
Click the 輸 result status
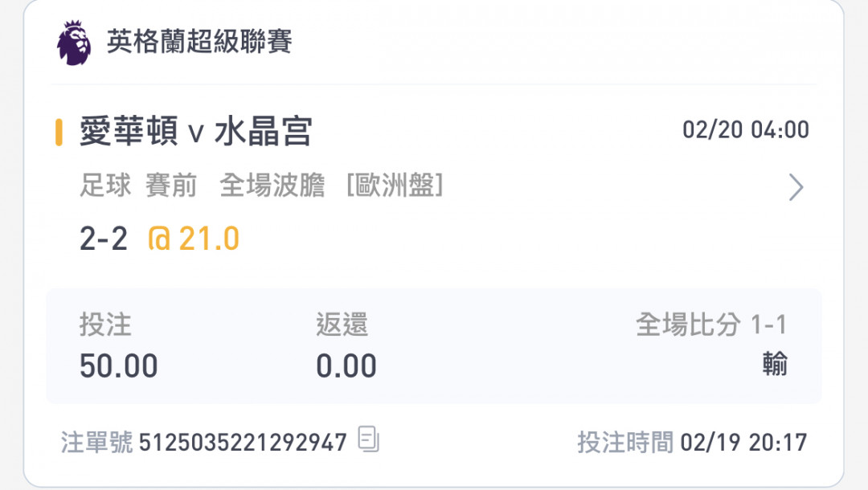tap(775, 365)
